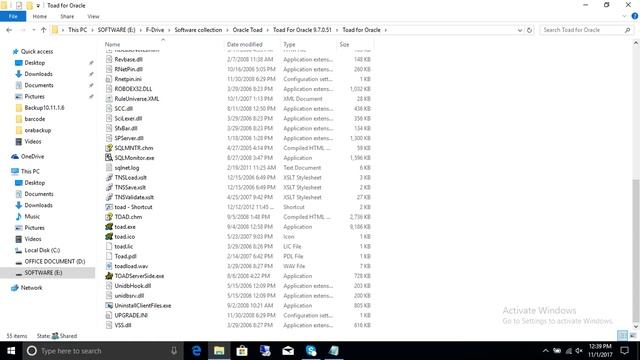Select OneDrive in navigation pane
Viewport: 640px width, 360px height.
(x=32, y=157)
